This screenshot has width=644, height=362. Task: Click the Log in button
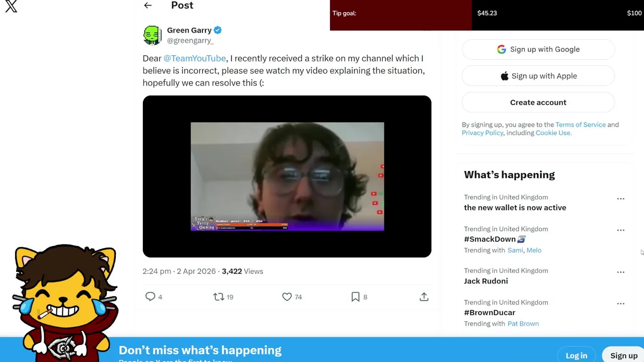pos(576,355)
